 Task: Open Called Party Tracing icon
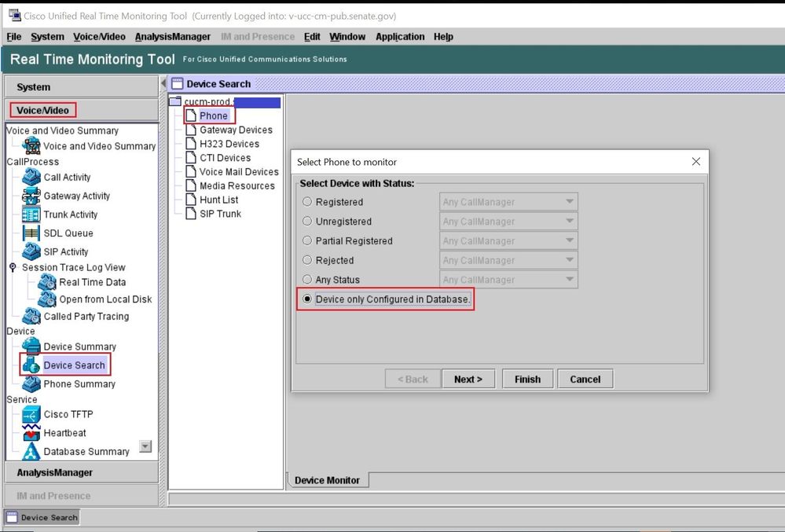click(31, 317)
